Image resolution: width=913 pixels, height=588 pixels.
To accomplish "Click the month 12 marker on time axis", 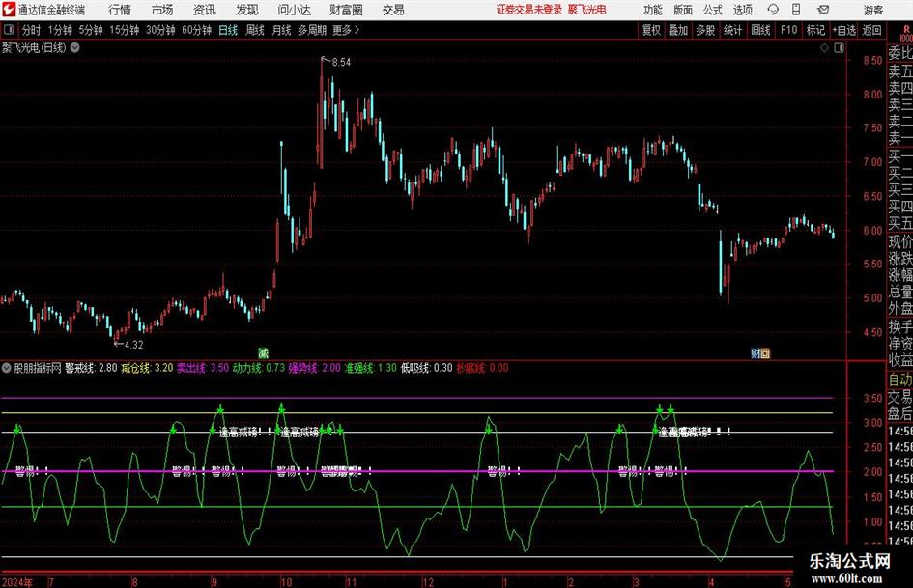I will (x=428, y=581).
